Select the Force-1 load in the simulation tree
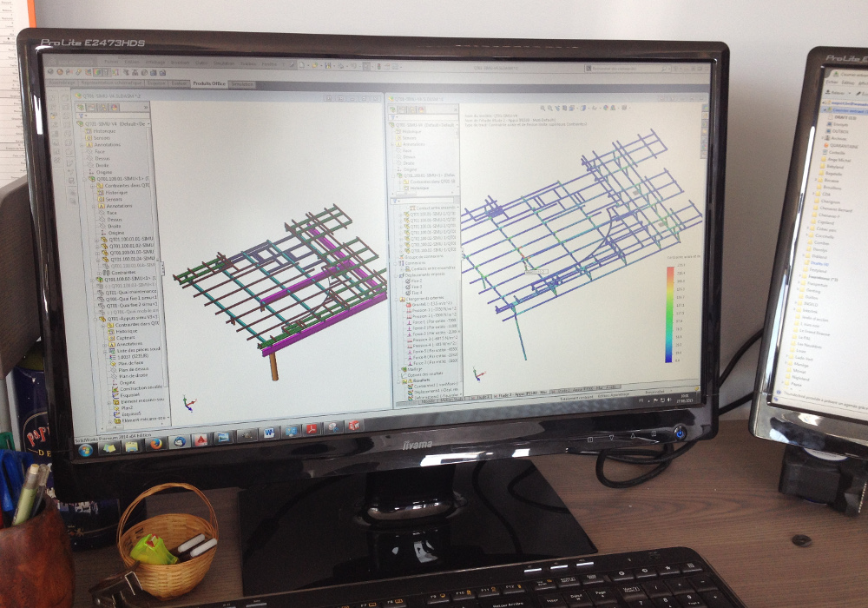Screen dimensions: 868x608 point(431,321)
